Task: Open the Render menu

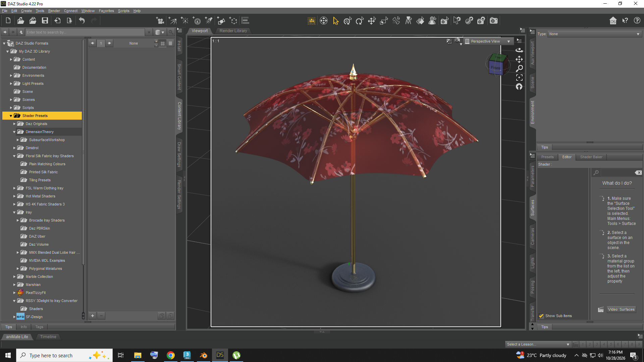Action: (54, 11)
